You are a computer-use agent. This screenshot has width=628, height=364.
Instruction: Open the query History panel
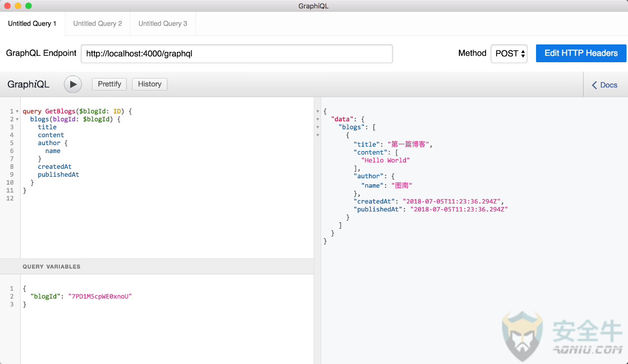pyautogui.click(x=150, y=84)
